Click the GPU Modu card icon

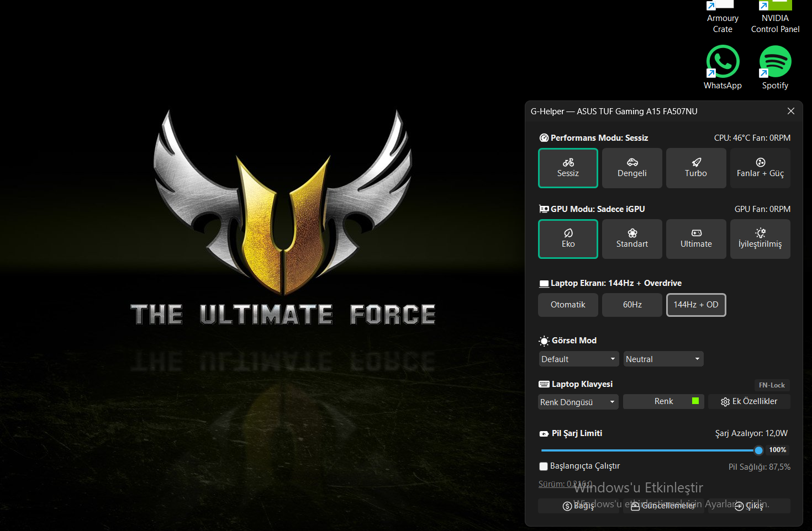[544, 209]
